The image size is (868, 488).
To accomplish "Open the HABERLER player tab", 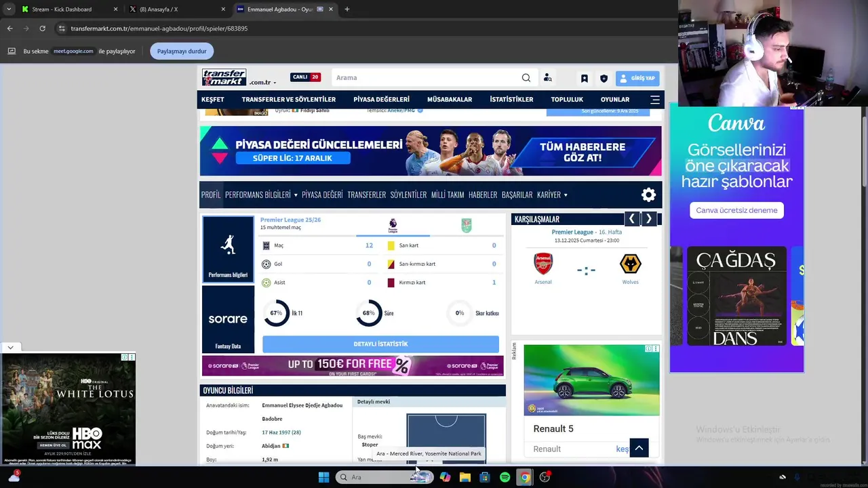I will click(x=483, y=195).
